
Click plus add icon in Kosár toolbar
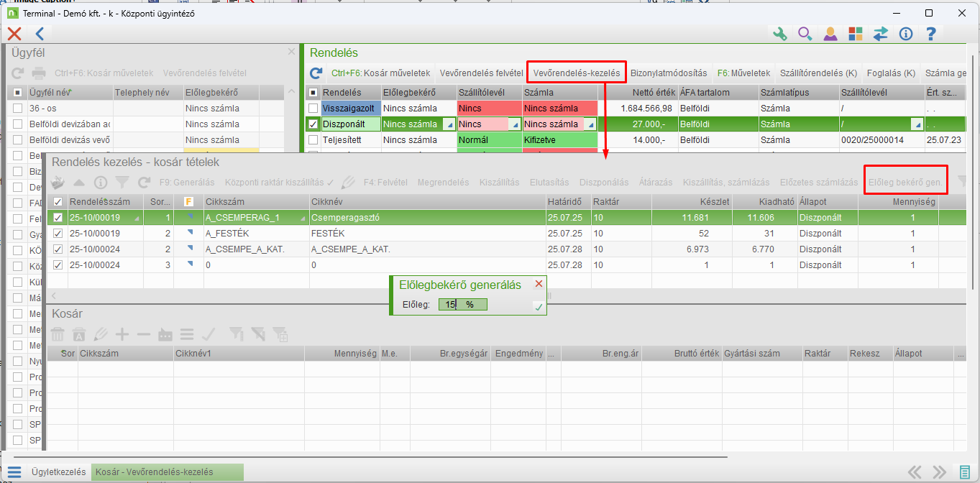point(122,334)
